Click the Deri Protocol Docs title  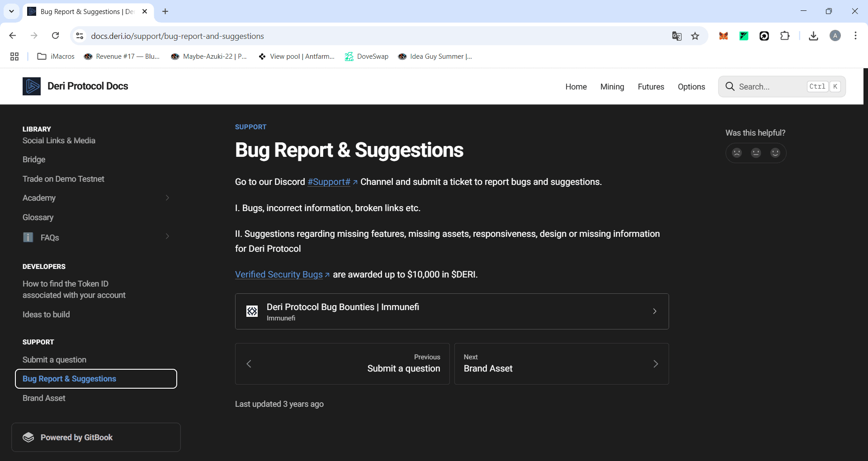tap(88, 86)
